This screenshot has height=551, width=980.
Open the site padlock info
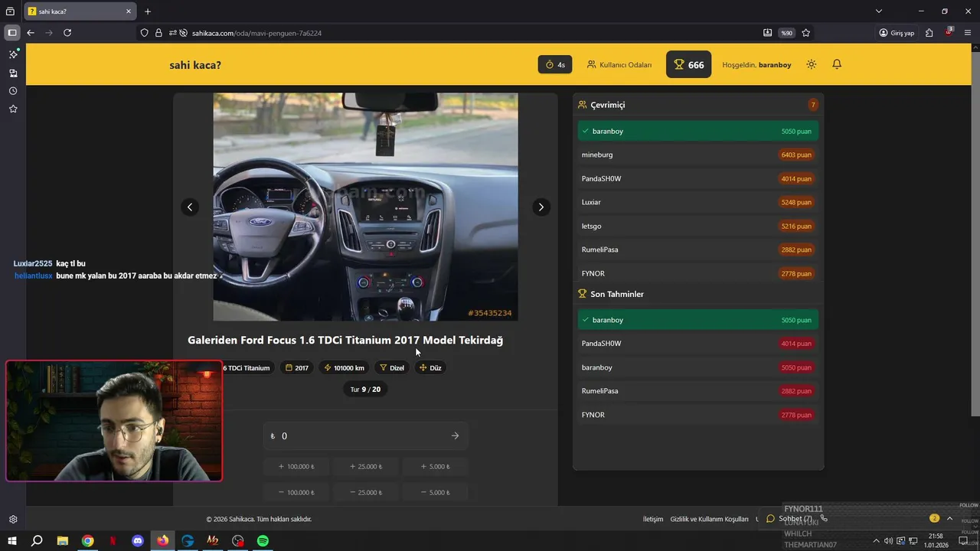(x=158, y=33)
